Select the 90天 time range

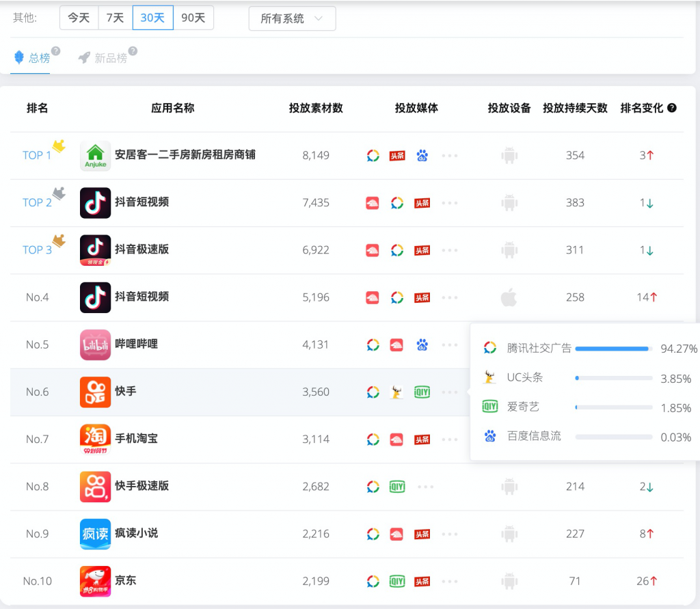(193, 18)
